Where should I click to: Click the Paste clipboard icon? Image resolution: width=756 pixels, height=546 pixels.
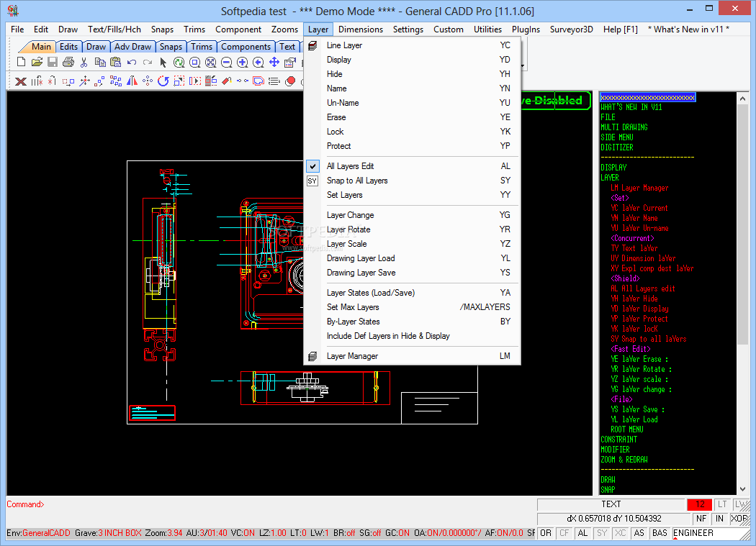point(116,62)
